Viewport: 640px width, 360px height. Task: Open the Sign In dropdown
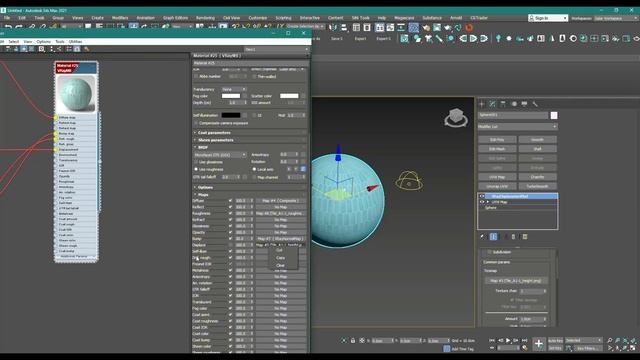click(x=548, y=18)
